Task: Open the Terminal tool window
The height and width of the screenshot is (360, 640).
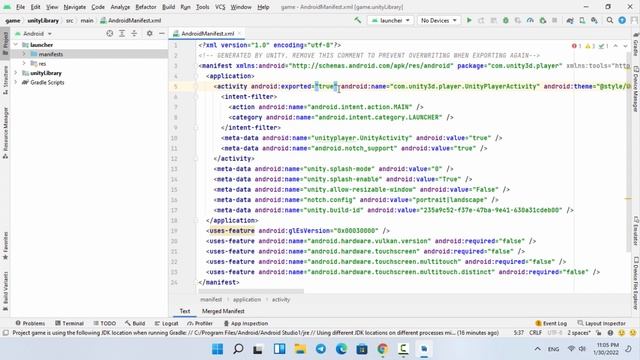Action: [x=69, y=323]
